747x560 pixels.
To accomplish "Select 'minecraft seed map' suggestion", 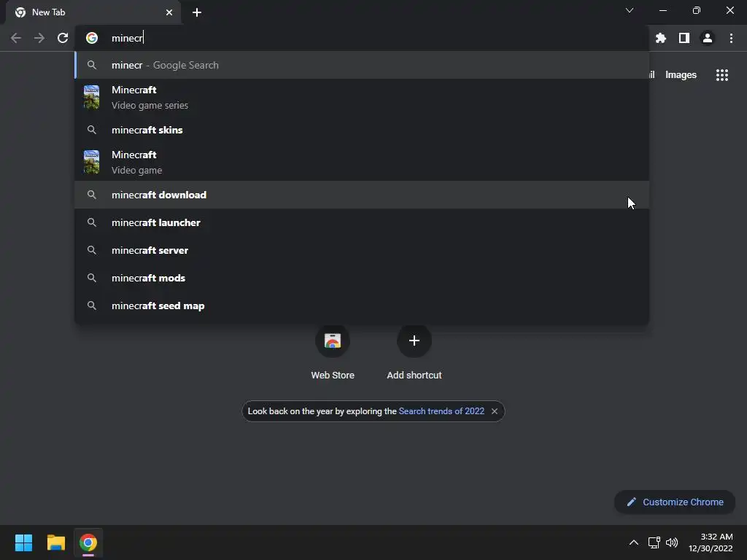I will tap(362, 306).
